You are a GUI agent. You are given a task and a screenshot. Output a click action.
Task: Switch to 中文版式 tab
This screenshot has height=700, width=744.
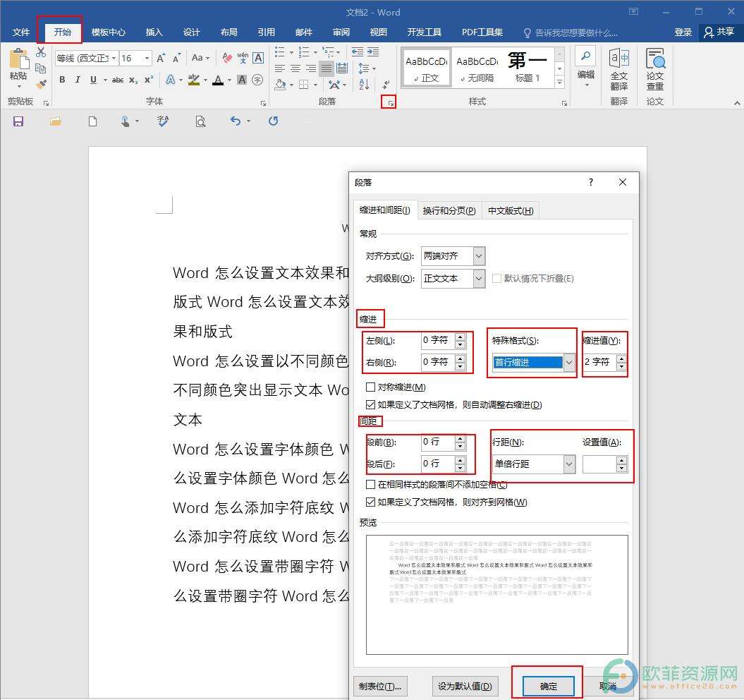point(511,210)
